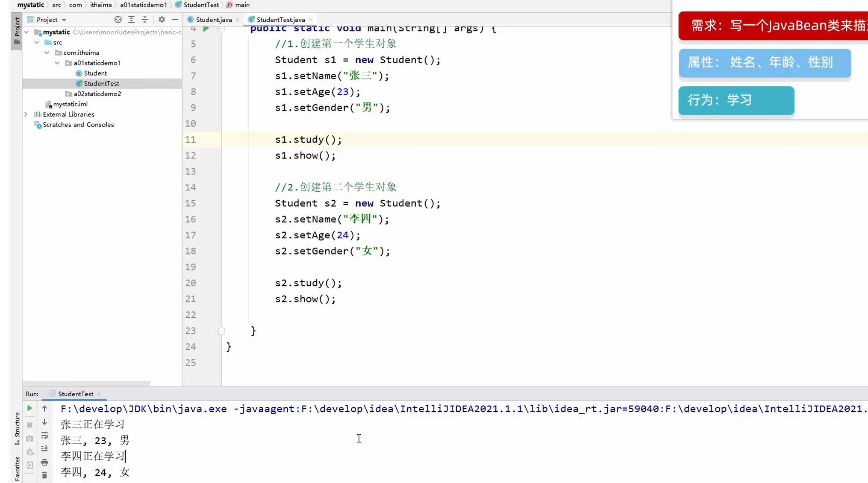The image size is (868, 483).
Task: Click the locate target icon in Project panel
Action: coord(118,20)
